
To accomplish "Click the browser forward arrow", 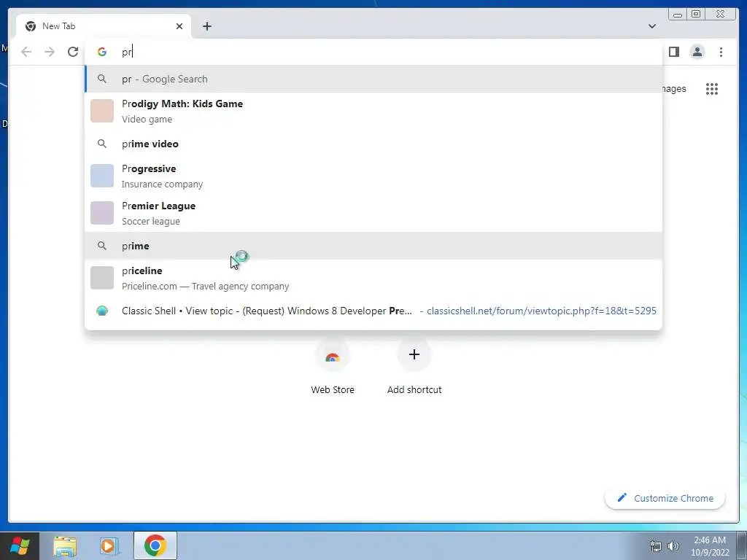I will [x=50, y=52].
